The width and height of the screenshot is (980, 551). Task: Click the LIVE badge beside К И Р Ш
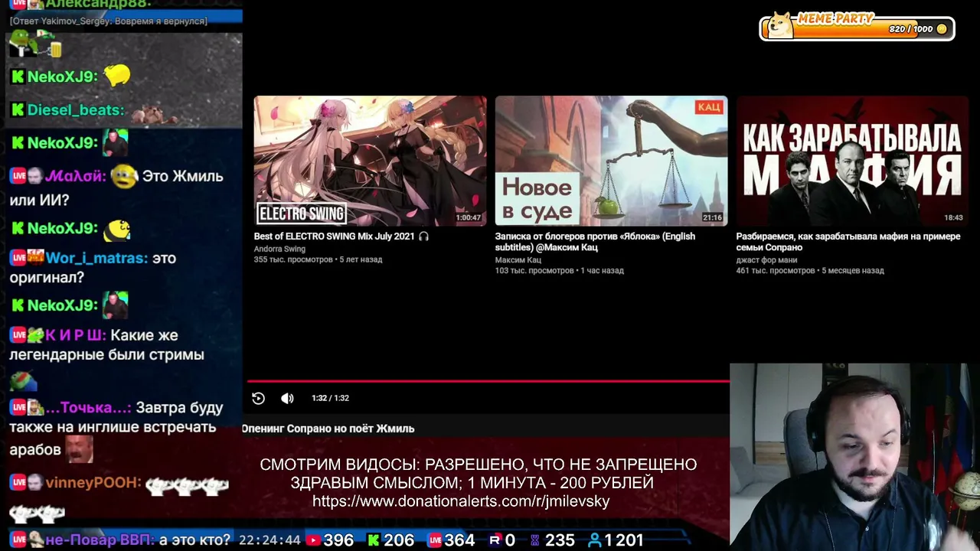(x=18, y=335)
